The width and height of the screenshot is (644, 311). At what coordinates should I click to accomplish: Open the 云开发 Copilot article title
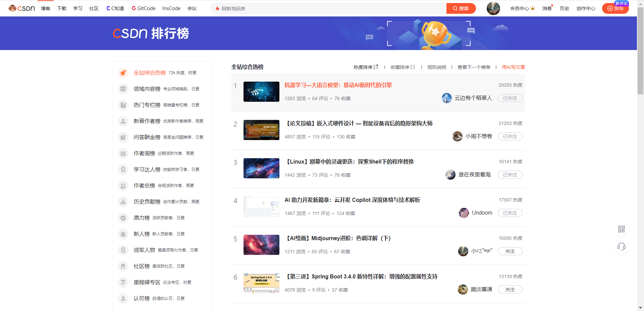352,200
